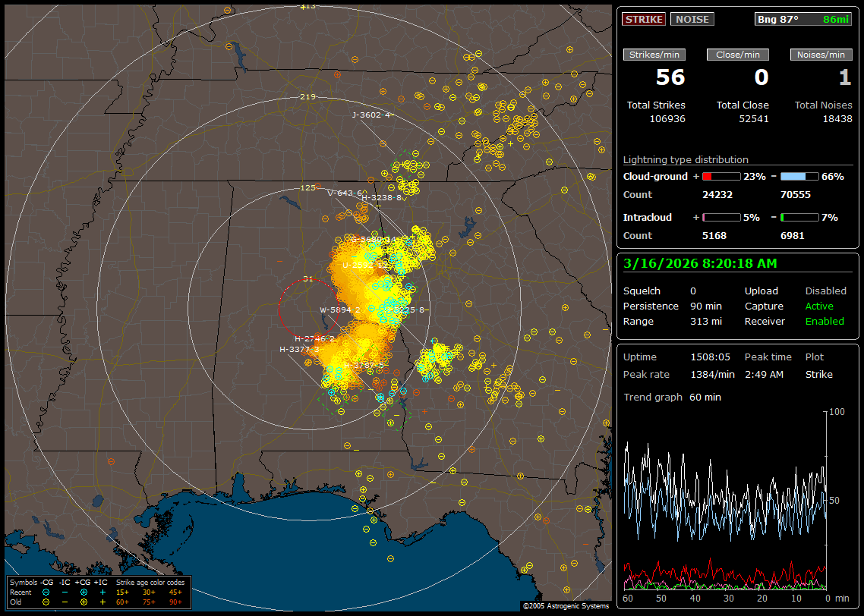This screenshot has width=864, height=616.
Task: Click the red STRIKE indicator
Action: [644, 19]
